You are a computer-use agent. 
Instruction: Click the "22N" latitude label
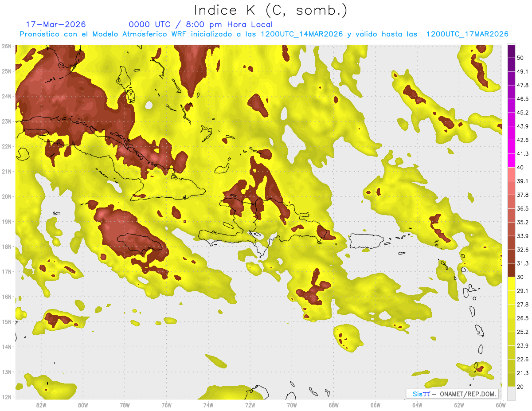(7, 146)
